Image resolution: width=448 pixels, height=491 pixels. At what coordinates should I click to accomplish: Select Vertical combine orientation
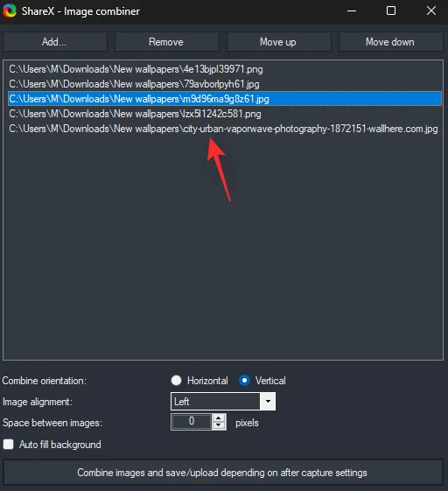[244, 381]
